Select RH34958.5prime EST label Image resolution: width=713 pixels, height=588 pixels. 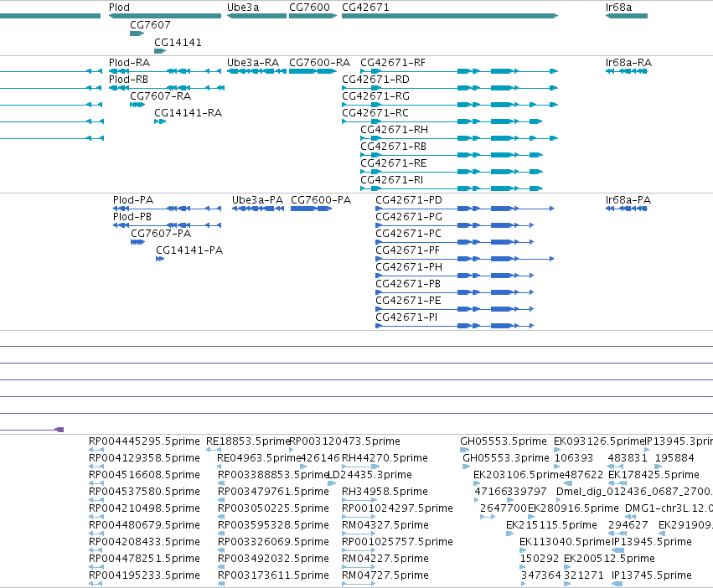[385, 492]
